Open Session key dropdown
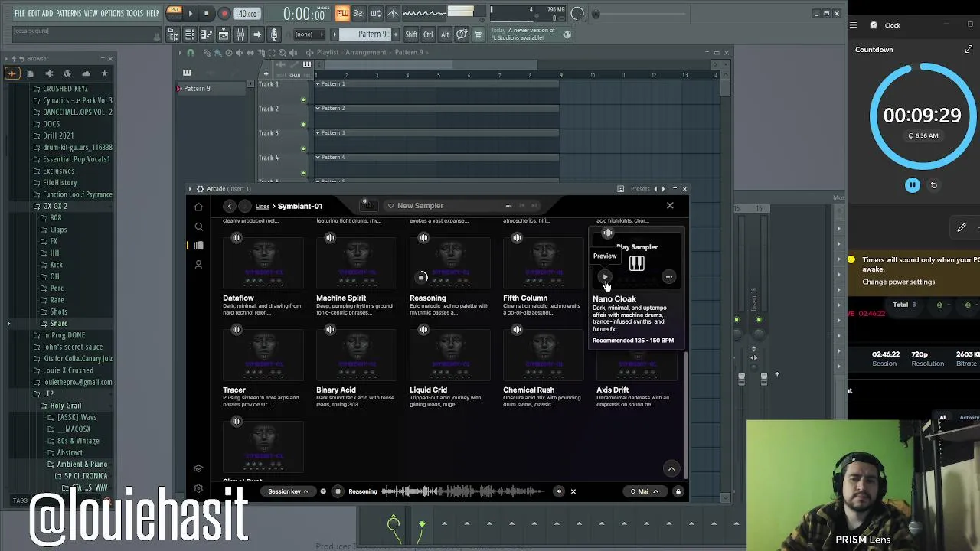 (x=288, y=491)
